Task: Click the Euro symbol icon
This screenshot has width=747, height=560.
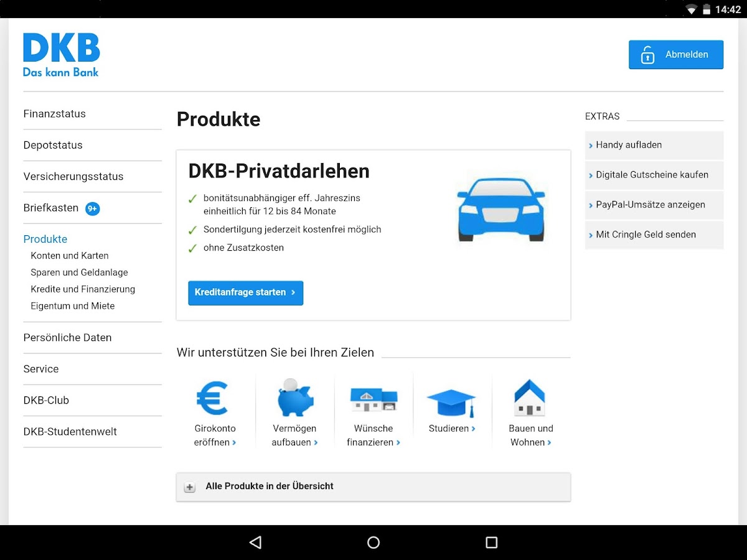Action: pos(212,398)
